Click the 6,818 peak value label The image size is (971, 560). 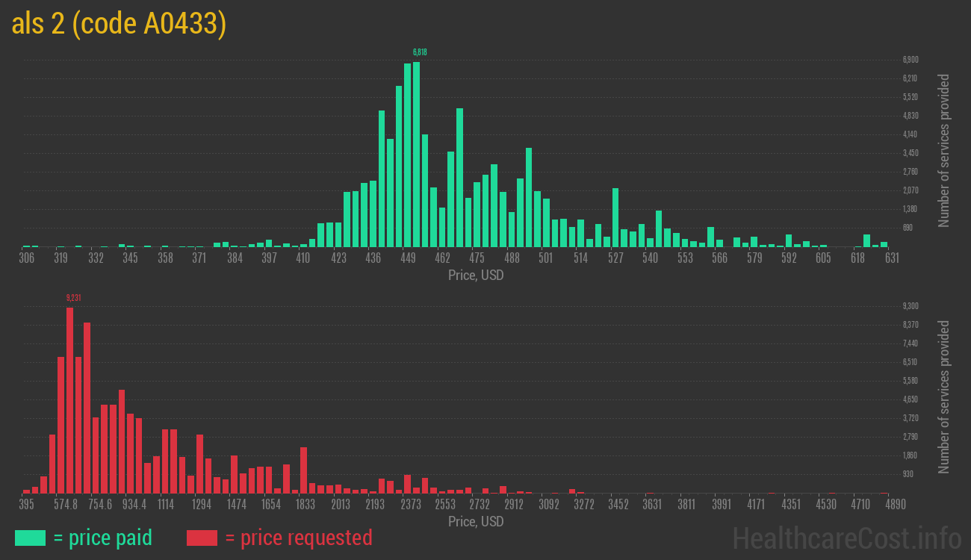click(420, 52)
